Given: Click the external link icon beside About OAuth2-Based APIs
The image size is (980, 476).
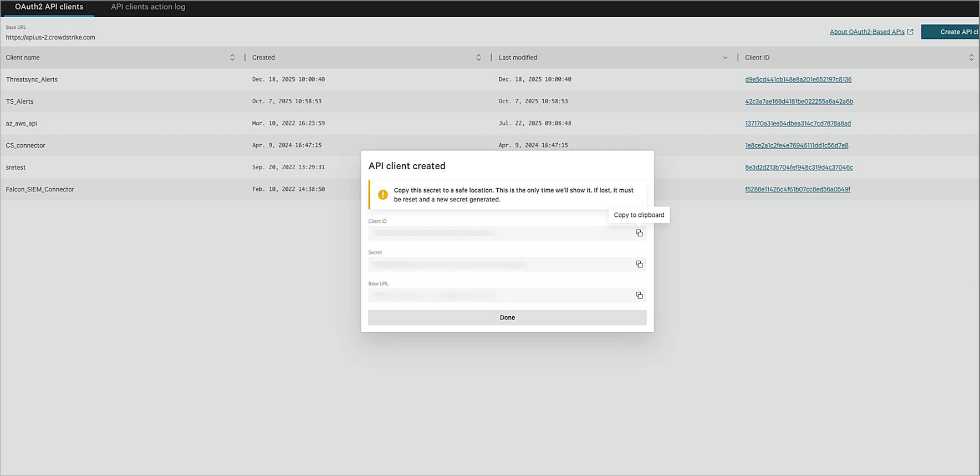Looking at the screenshot, I should tap(910, 32).
